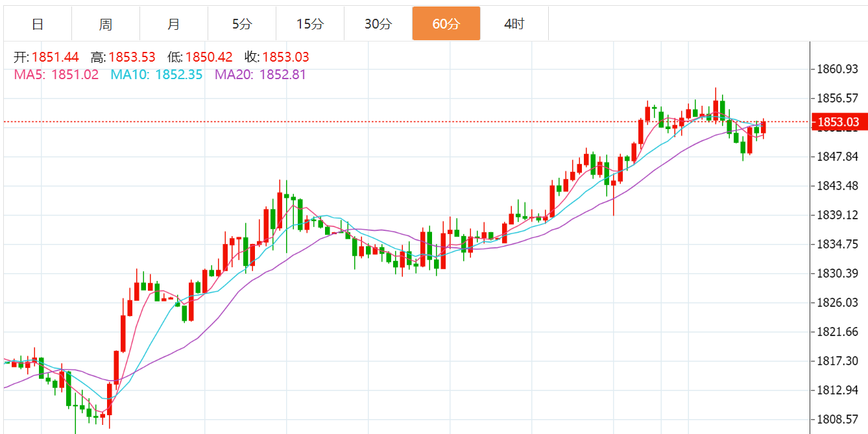Image resolution: width=868 pixels, height=434 pixels.
Task: Select the 4时 timeframe tab
Action: (x=514, y=24)
